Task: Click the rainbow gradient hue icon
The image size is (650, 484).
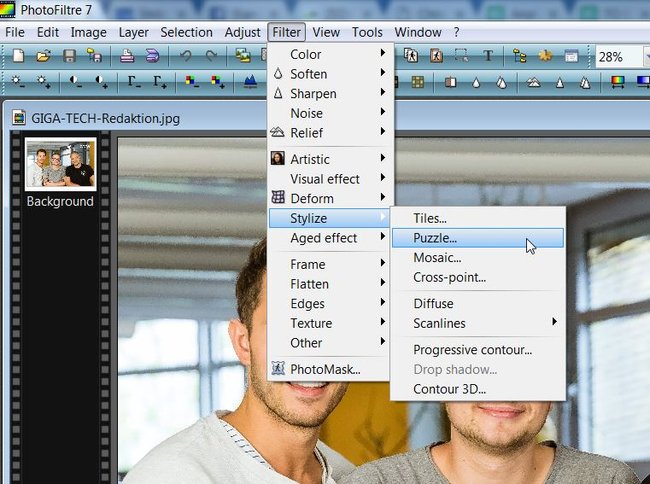Action: (618, 82)
